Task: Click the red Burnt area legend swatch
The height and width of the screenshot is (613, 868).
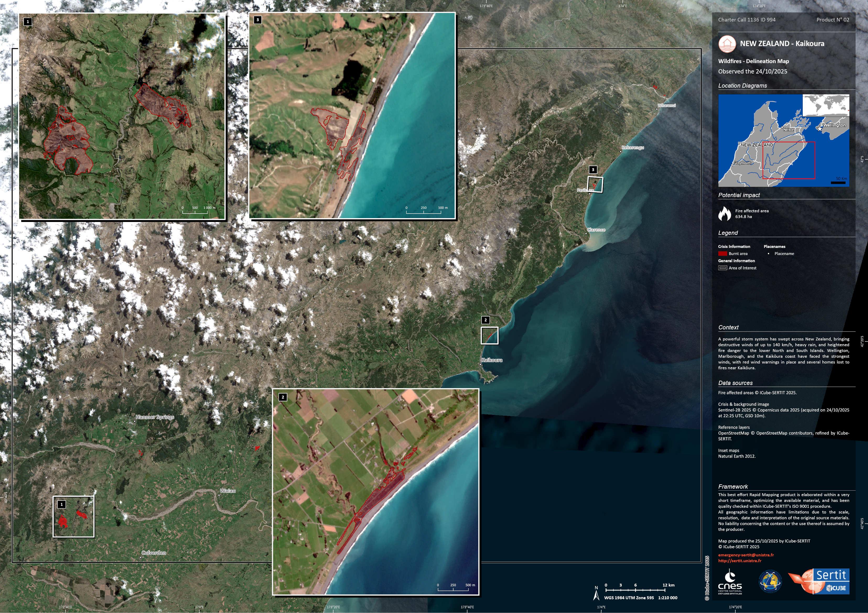Action: point(723,254)
